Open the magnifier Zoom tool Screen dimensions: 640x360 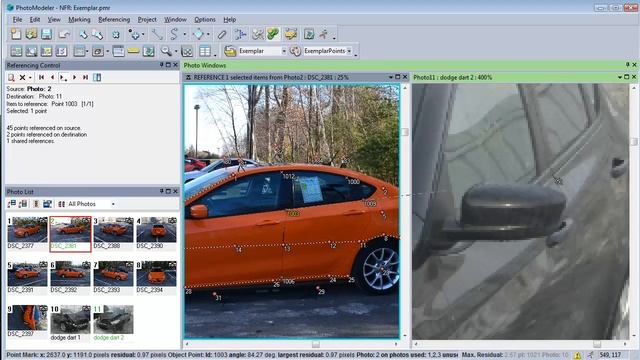(166, 51)
